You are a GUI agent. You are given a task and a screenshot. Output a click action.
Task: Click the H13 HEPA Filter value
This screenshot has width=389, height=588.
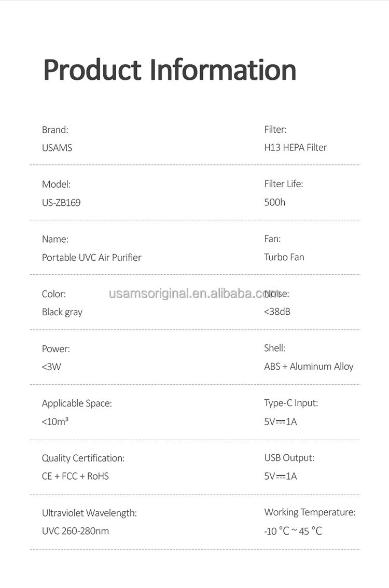pyautogui.click(x=296, y=147)
